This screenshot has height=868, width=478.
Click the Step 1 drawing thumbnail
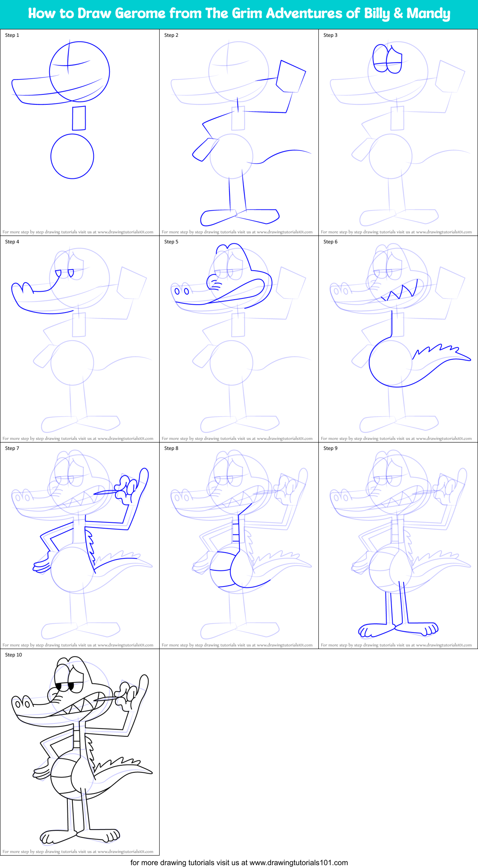[x=80, y=132]
